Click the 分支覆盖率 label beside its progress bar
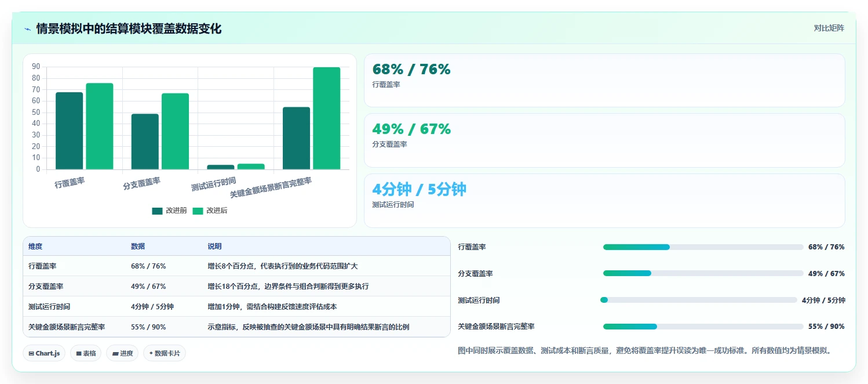Image resolution: width=868 pixels, height=384 pixels. [x=475, y=273]
